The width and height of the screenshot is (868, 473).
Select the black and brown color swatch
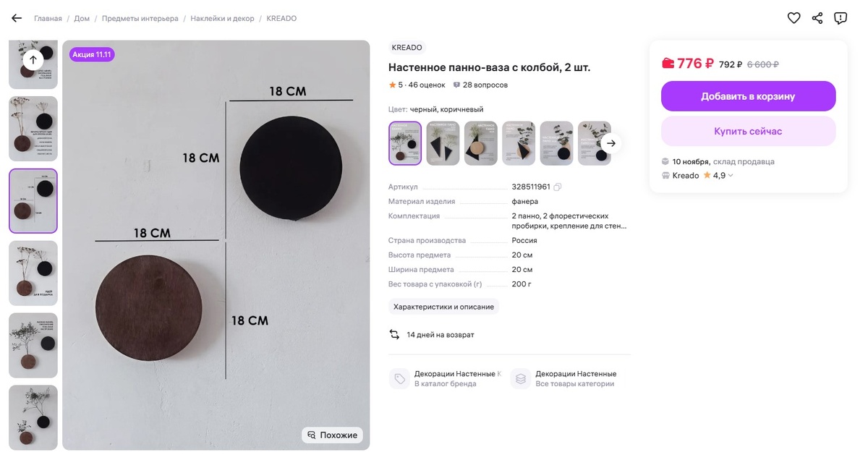405,143
